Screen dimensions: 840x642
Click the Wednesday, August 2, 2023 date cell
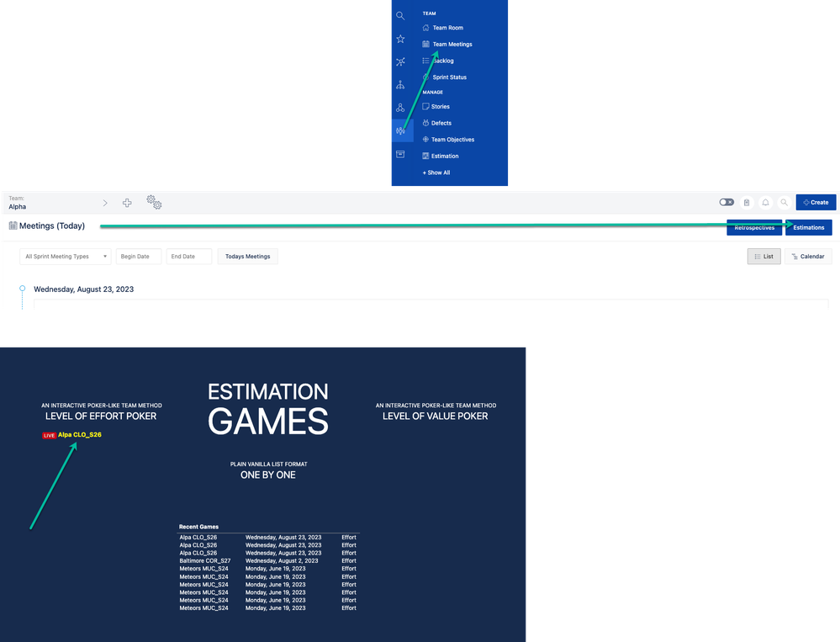coord(282,560)
